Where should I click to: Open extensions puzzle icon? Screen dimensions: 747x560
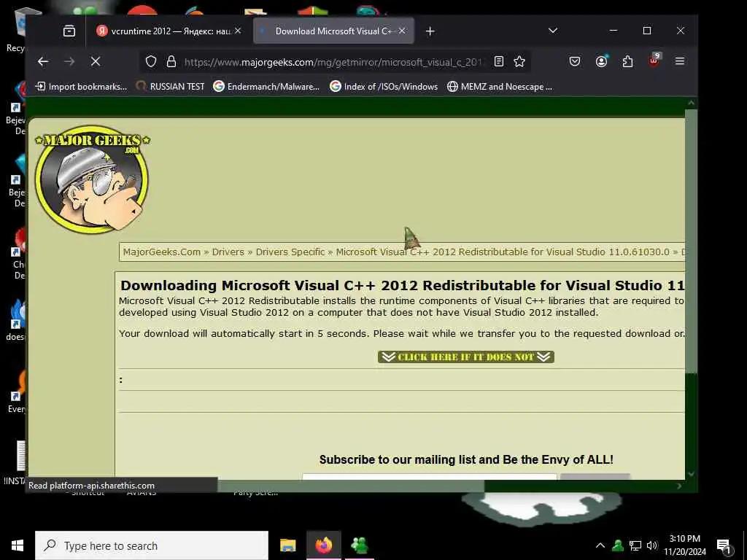(627, 61)
